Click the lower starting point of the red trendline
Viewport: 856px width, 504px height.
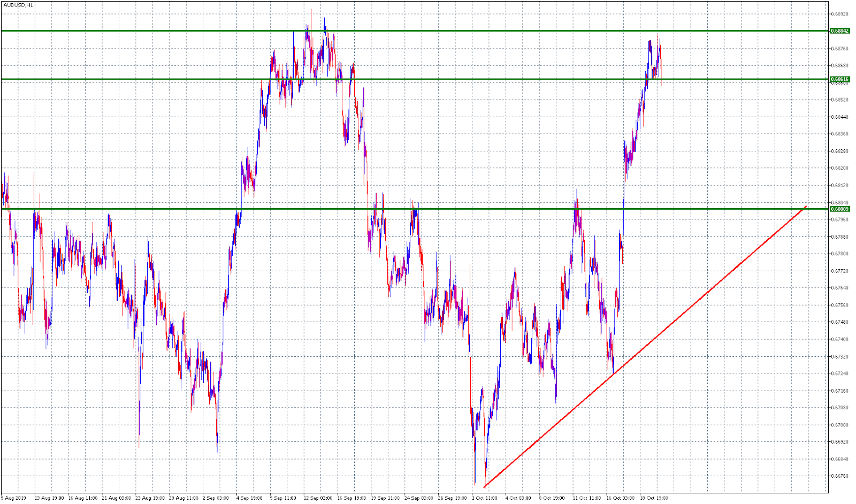[x=484, y=487]
